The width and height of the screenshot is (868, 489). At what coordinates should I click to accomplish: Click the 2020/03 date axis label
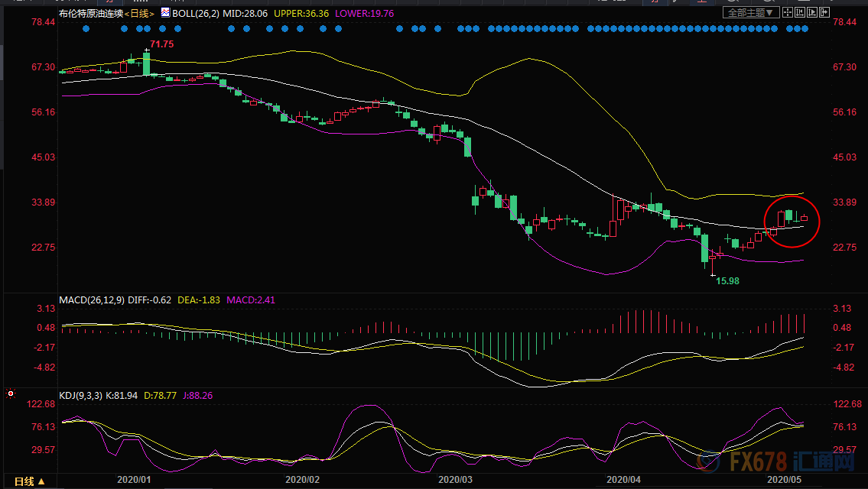coord(456,480)
